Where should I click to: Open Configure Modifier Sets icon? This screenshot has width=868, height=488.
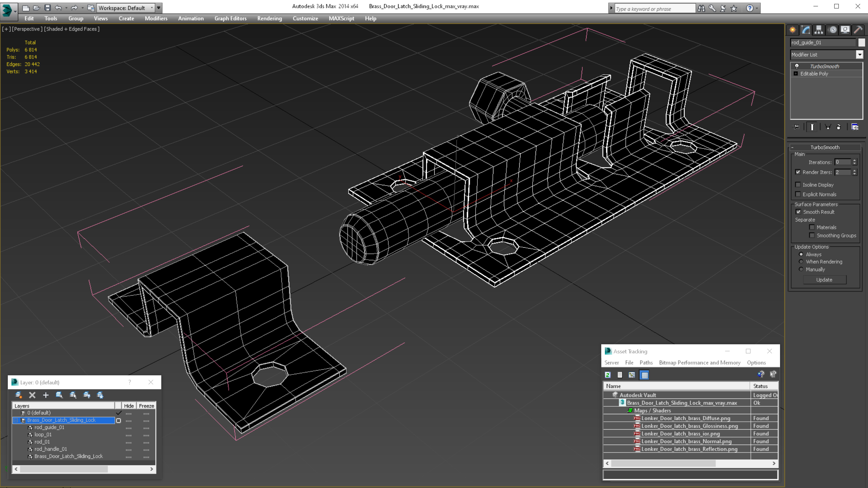click(855, 127)
